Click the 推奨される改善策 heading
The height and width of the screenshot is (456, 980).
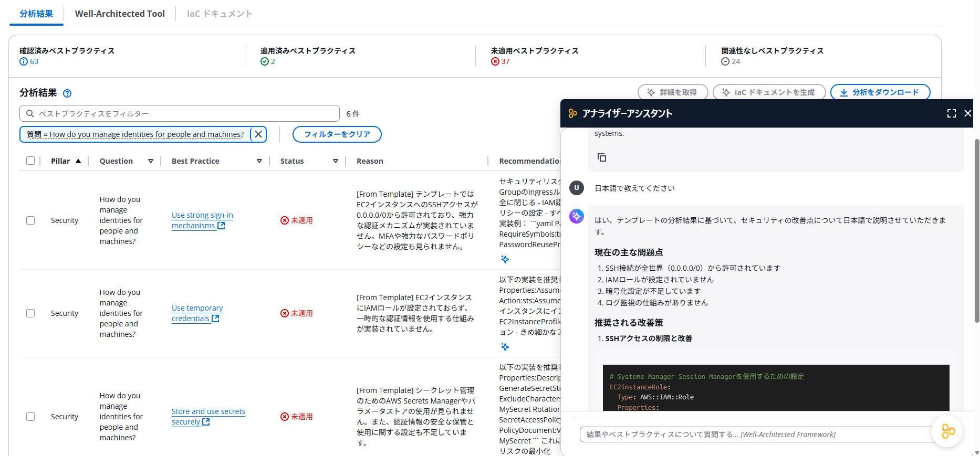pos(629,323)
